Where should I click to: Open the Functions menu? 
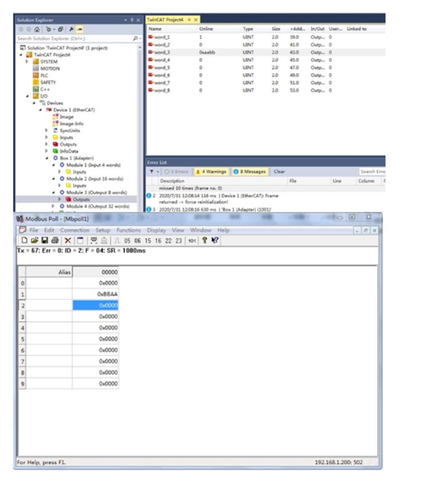(x=129, y=230)
